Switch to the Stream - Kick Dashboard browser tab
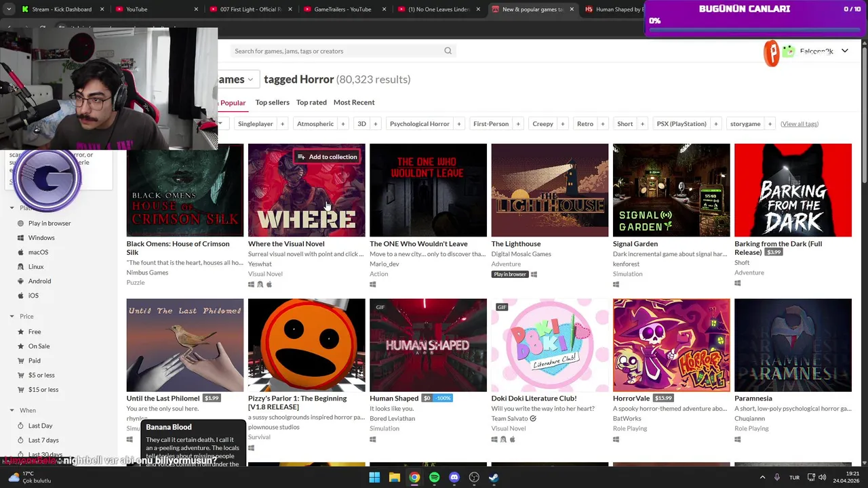This screenshot has height=488, width=868. (x=62, y=9)
